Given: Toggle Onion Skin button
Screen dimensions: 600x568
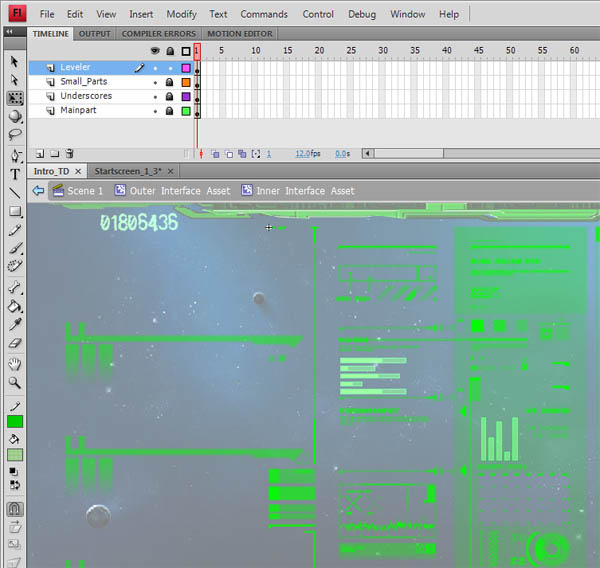Looking at the screenshot, I should pos(215,154).
